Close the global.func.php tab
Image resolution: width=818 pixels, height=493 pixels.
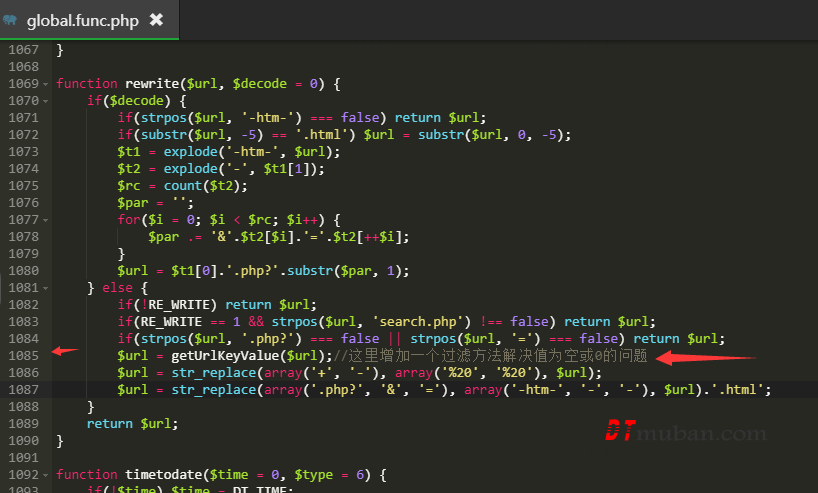click(156, 20)
